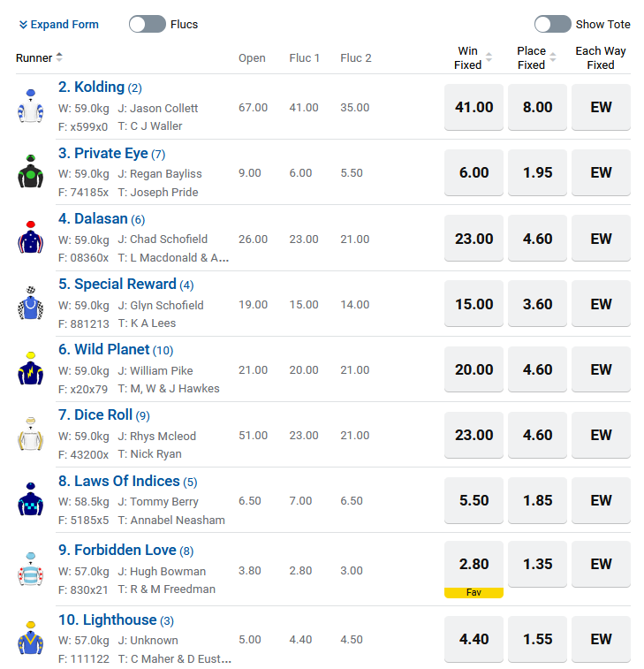
Task: Choose Each Way bet for Lighthouse
Action: click(601, 639)
